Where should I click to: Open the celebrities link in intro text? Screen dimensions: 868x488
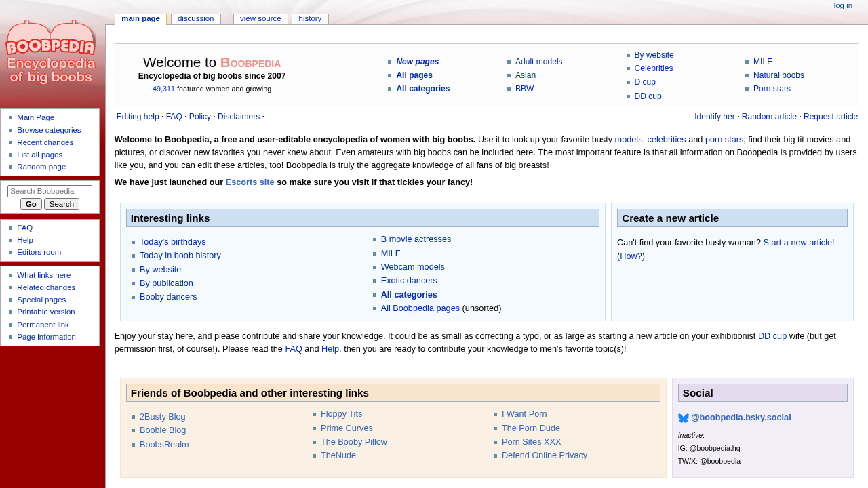tap(667, 140)
